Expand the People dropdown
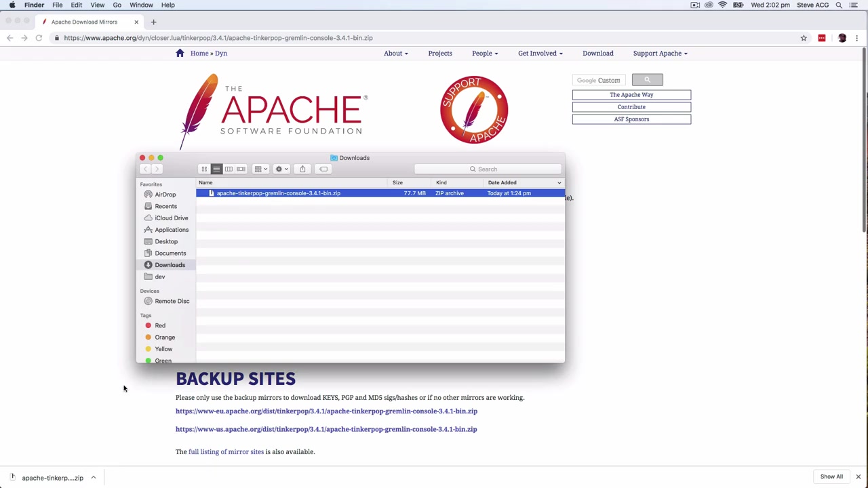Screen dimensions: 868x488 tap(485, 53)
